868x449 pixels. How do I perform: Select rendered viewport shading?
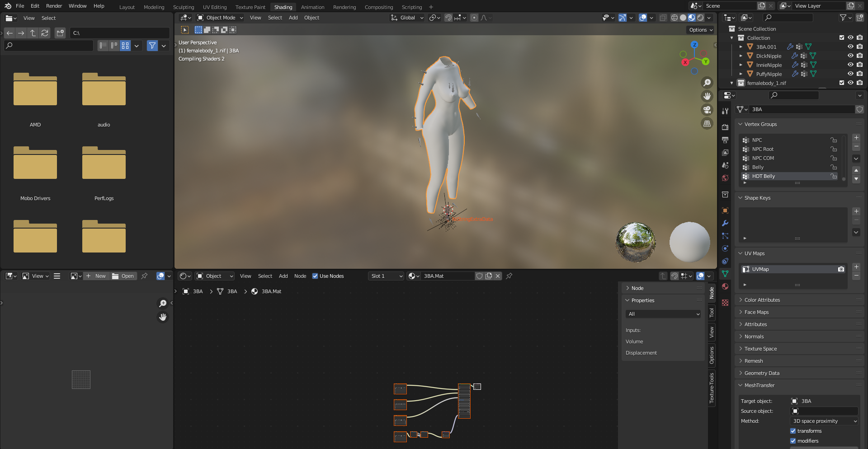click(x=700, y=18)
